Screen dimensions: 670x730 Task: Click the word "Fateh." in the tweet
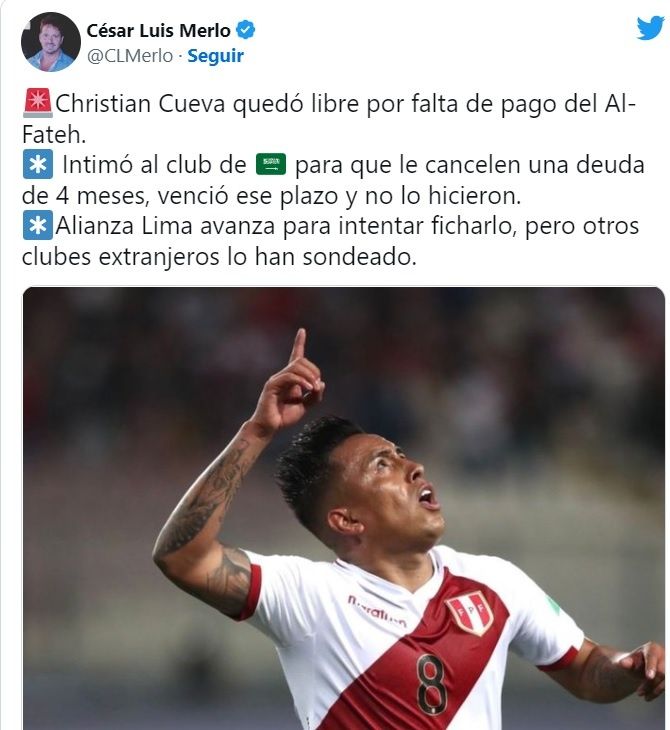pyautogui.click(x=54, y=135)
